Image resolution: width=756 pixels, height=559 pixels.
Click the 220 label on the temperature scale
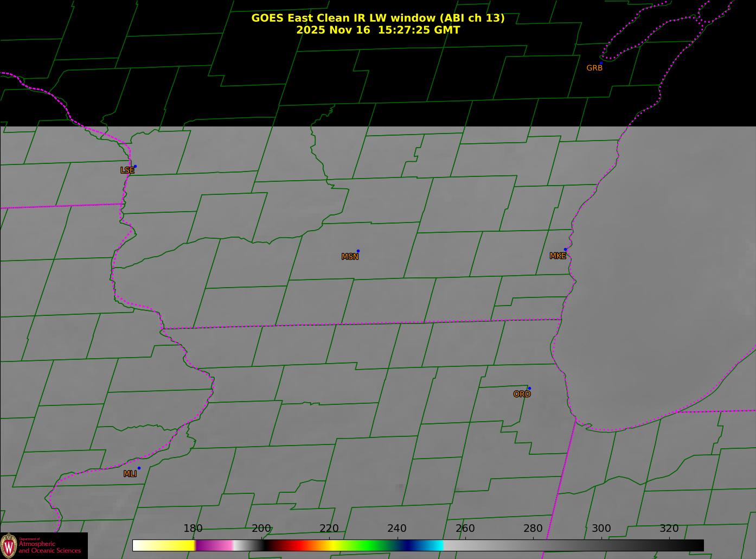(x=329, y=528)
